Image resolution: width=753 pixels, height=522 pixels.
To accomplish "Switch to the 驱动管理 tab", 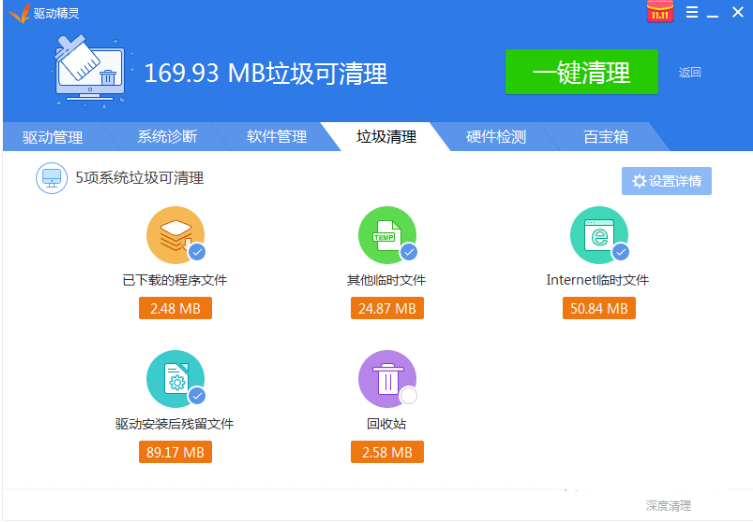I will [53, 137].
